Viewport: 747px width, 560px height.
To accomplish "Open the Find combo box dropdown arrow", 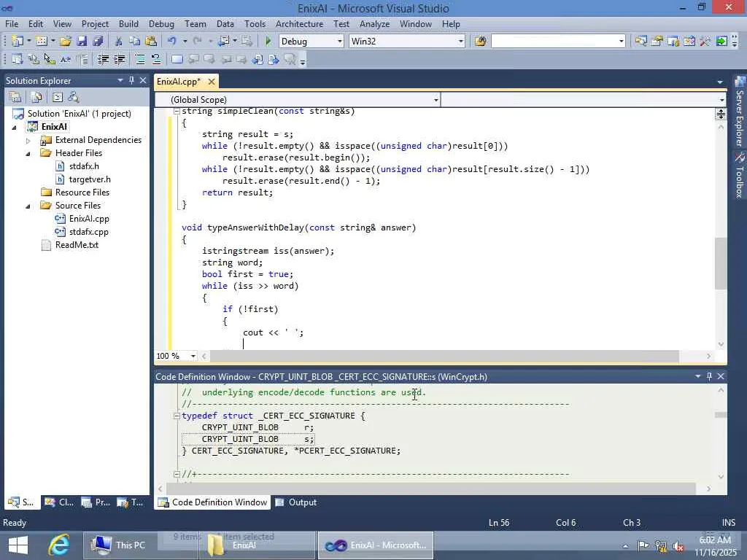I will coord(621,42).
